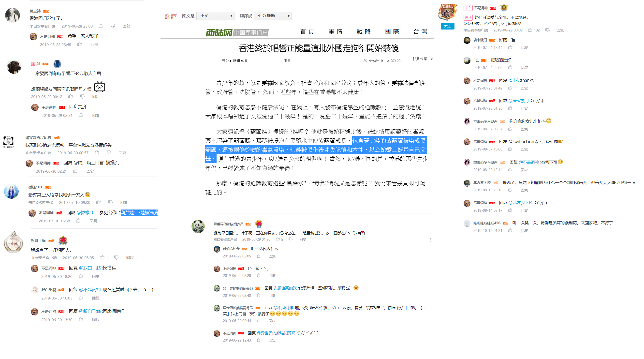Open the @北方罗卜控 mention link
The height and width of the screenshot is (359, 644).
coord(521,203)
